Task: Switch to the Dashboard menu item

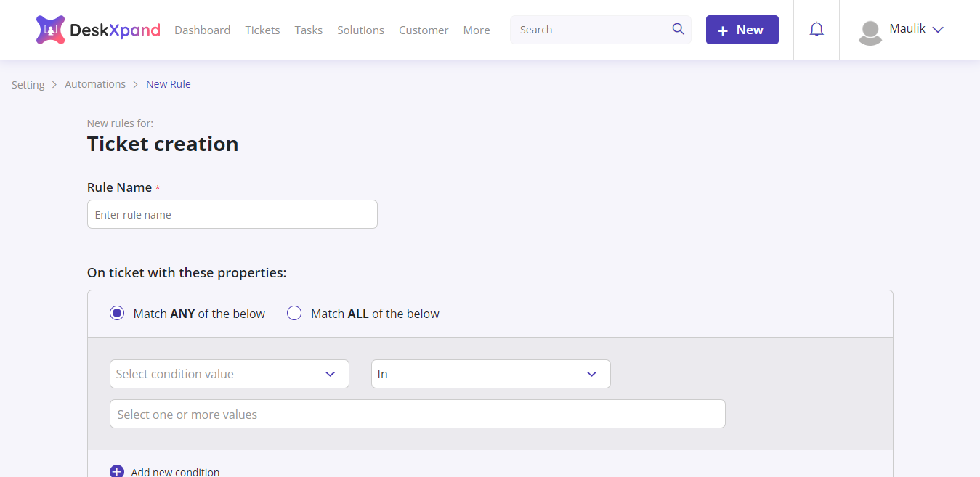Action: tap(202, 30)
